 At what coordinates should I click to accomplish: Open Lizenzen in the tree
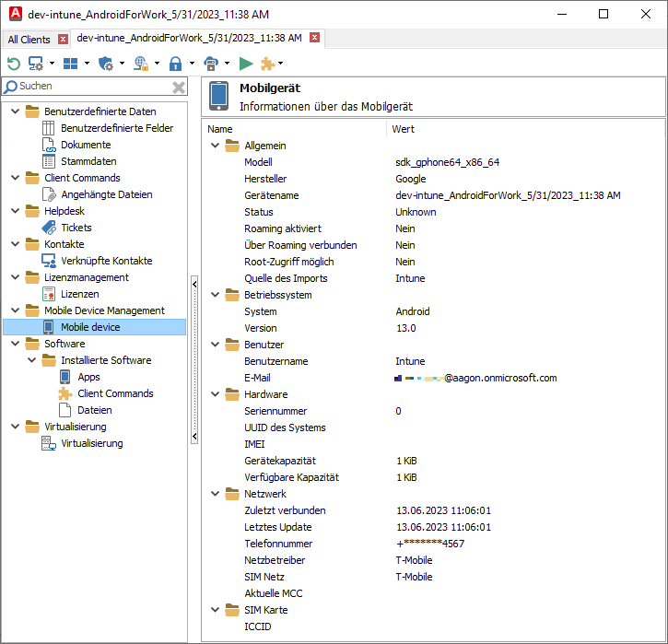80,294
